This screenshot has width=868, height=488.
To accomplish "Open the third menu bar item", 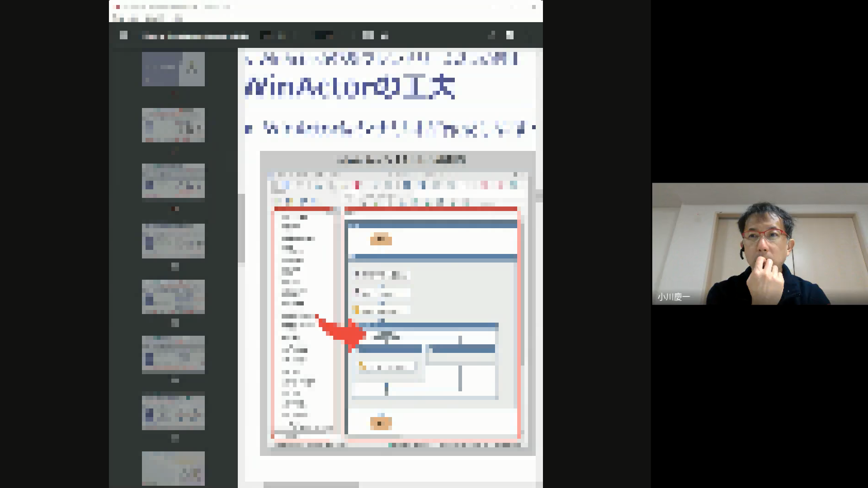I will 155,18.
